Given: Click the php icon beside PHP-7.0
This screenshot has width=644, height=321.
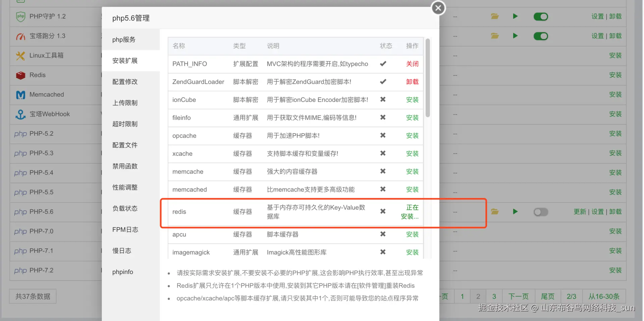Looking at the screenshot, I should (20, 231).
